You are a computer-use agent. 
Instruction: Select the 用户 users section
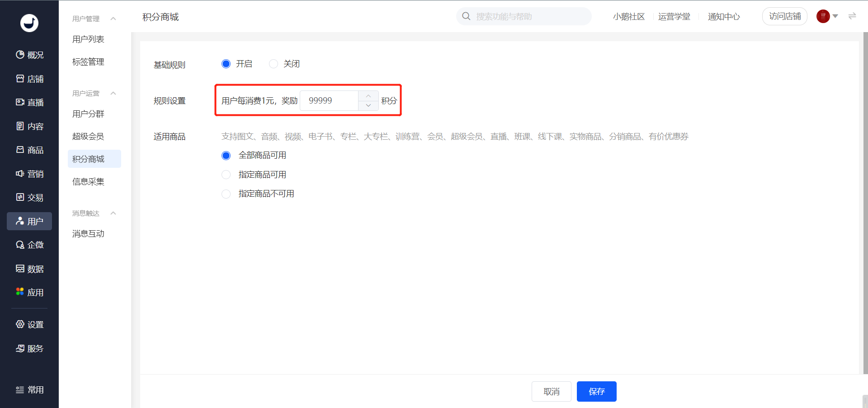[29, 221]
